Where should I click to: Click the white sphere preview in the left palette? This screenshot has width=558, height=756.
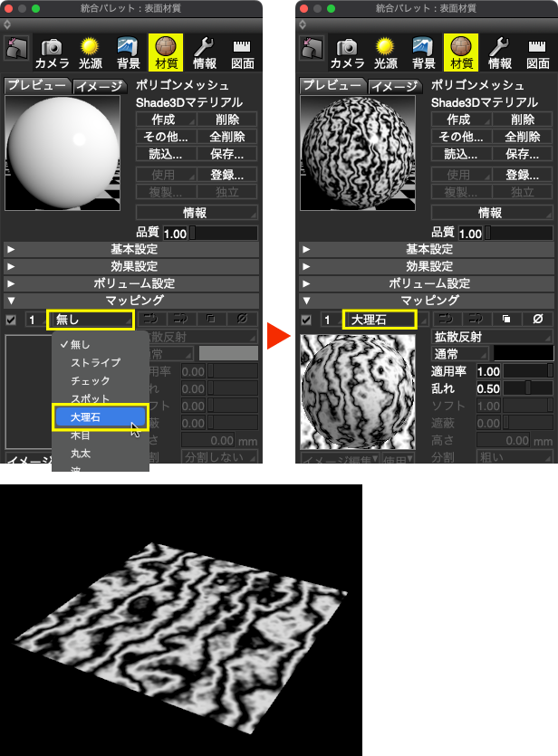(63, 153)
